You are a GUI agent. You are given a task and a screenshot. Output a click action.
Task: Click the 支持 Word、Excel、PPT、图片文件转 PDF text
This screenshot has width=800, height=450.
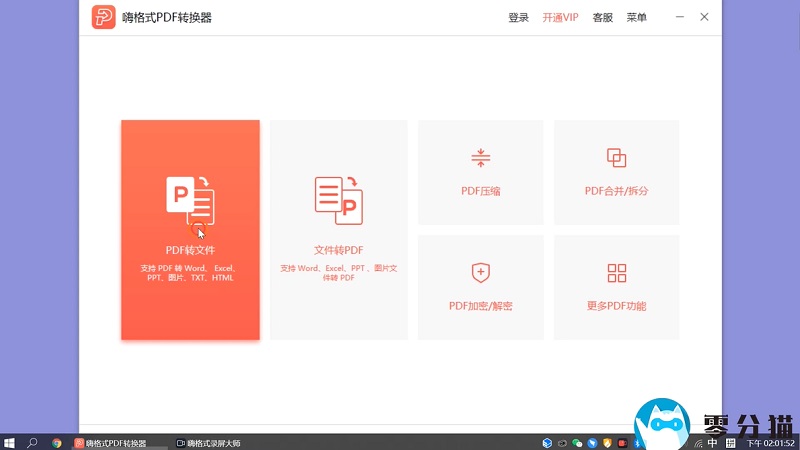(339, 273)
